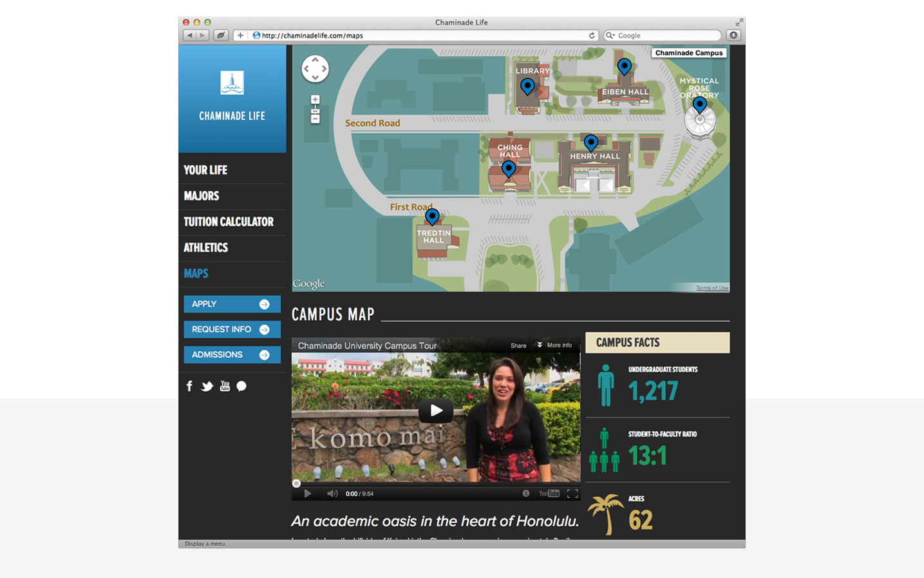Mute the video with the speaker icon
This screenshot has width=924, height=578.
point(332,494)
